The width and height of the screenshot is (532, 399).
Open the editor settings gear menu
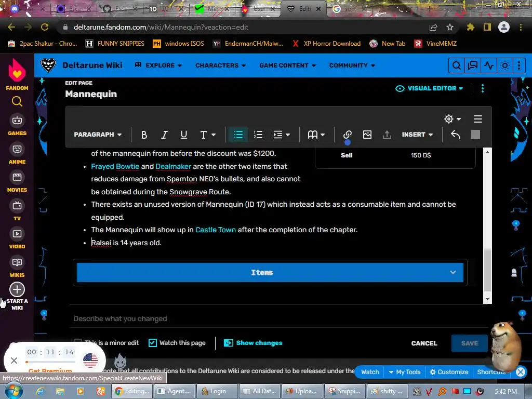click(x=453, y=119)
